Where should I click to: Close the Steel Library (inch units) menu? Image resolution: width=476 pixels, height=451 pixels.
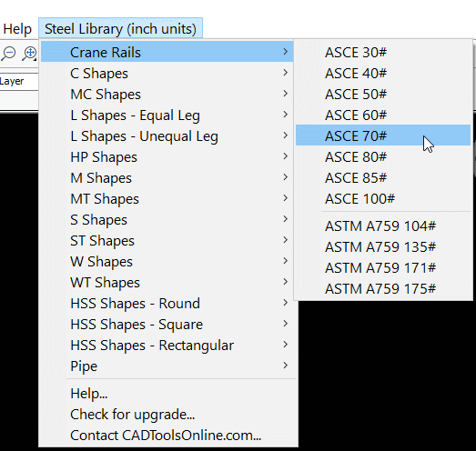coord(120,28)
